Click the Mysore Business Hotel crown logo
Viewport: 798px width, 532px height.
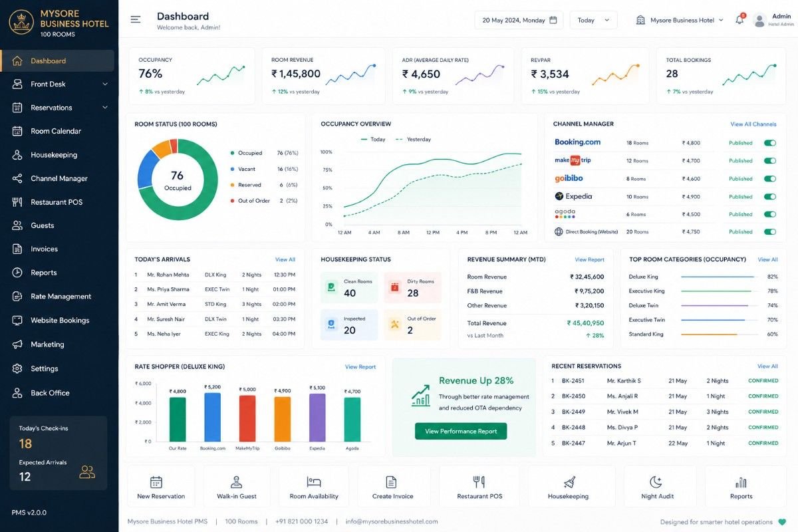coord(21,21)
